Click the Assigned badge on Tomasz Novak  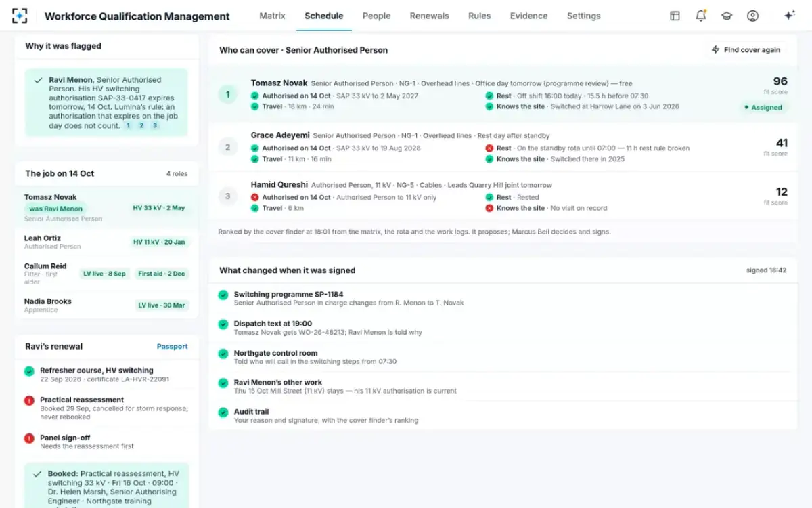(x=763, y=107)
